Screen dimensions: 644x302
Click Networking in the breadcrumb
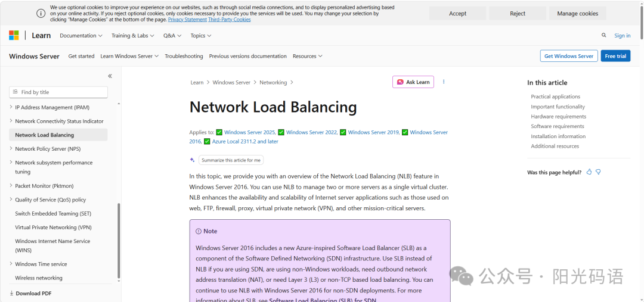[x=273, y=82]
